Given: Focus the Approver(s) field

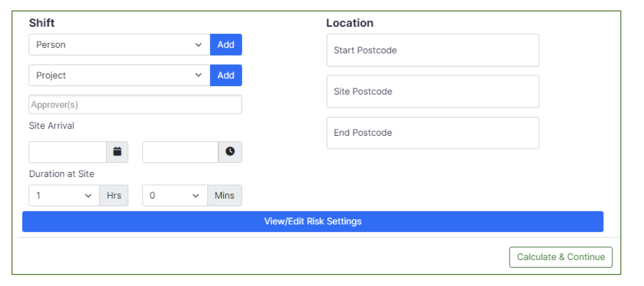Looking at the screenshot, I should 135,105.
